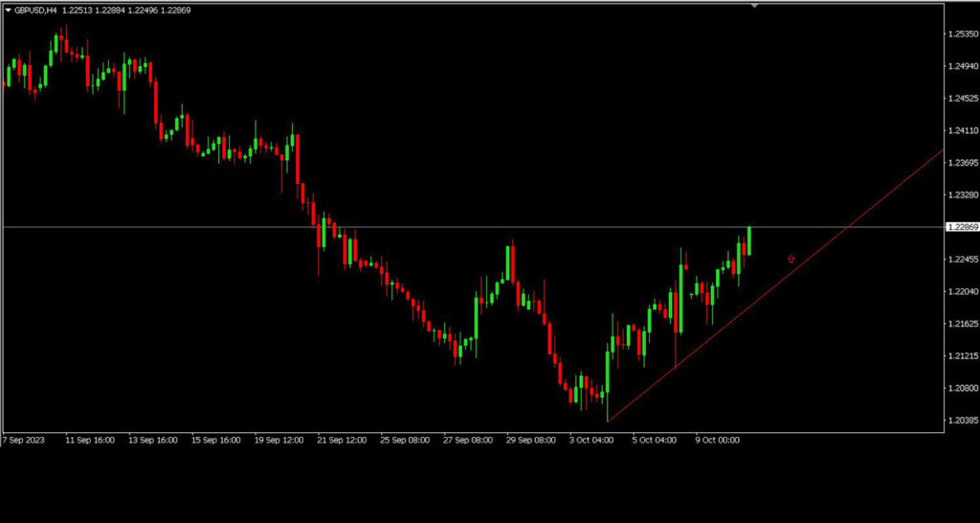
Task: Click the 1.25350 price scale label
Action: click(x=963, y=34)
